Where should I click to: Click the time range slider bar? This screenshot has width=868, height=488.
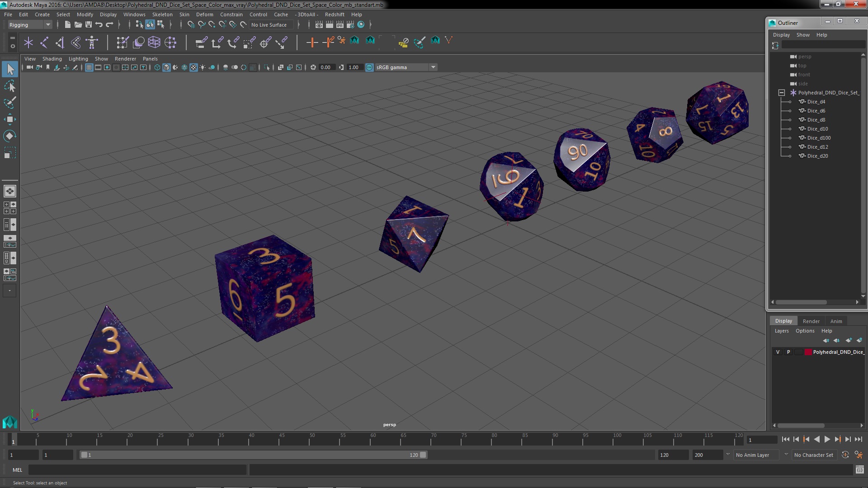click(253, 455)
